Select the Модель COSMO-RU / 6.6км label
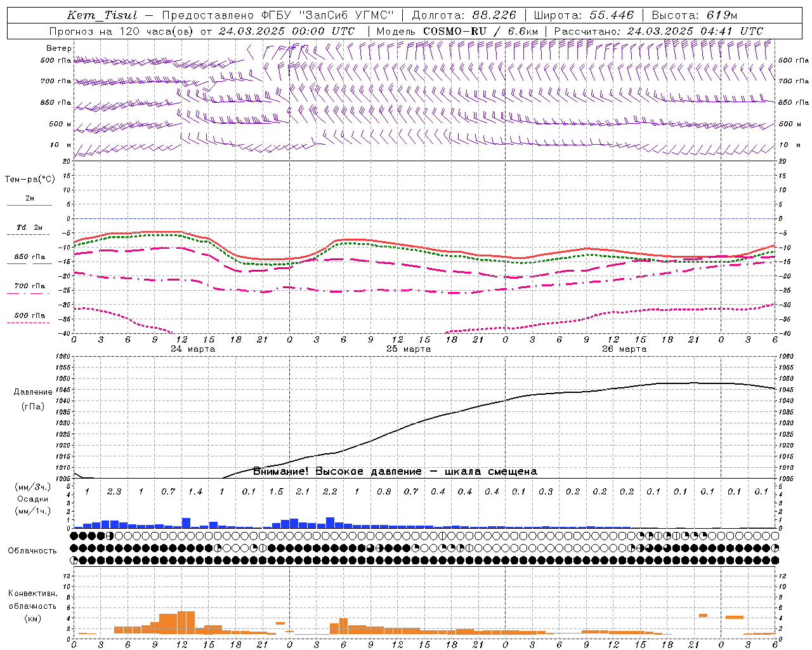812x650 pixels. pos(457,31)
